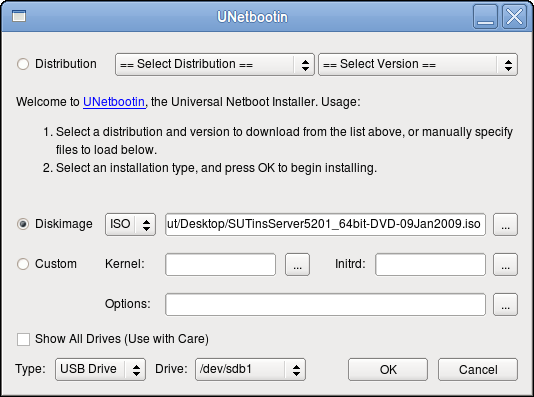Select the Custom radio button
This screenshot has height=397, width=534.
point(23,264)
